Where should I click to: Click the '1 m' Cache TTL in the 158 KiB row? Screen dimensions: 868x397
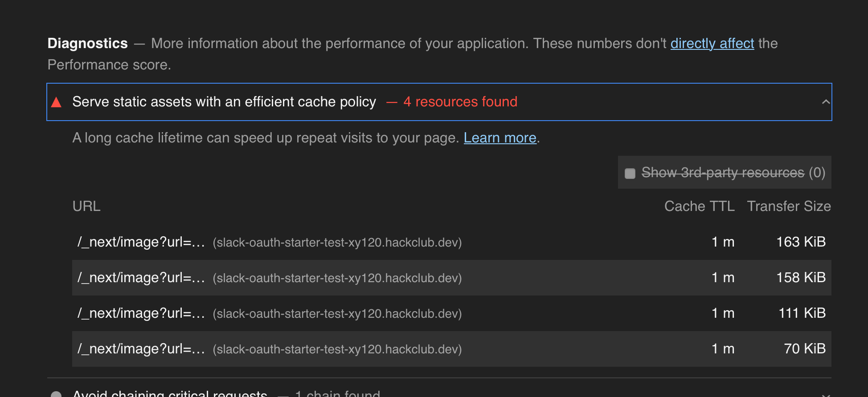(x=723, y=277)
